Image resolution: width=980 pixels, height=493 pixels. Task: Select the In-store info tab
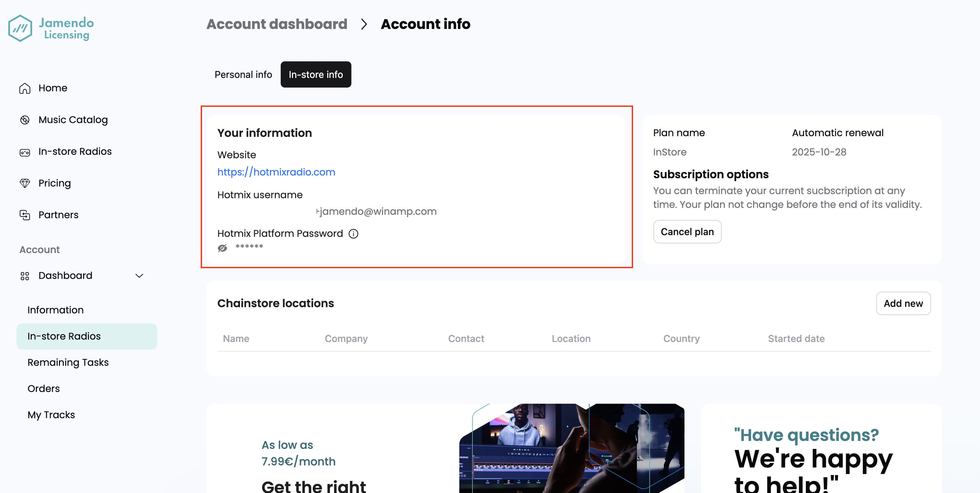(316, 74)
